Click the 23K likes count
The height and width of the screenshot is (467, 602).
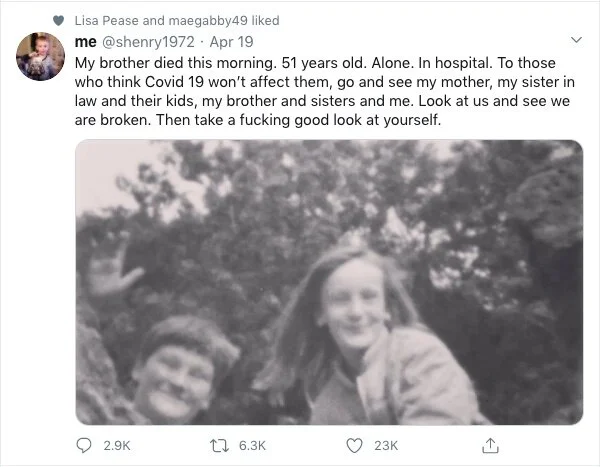[x=385, y=445]
